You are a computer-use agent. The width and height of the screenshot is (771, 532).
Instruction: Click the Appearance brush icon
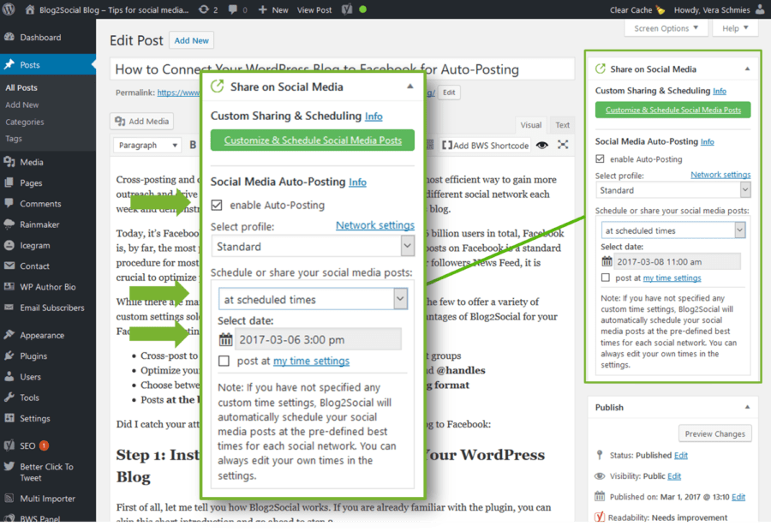click(x=9, y=335)
